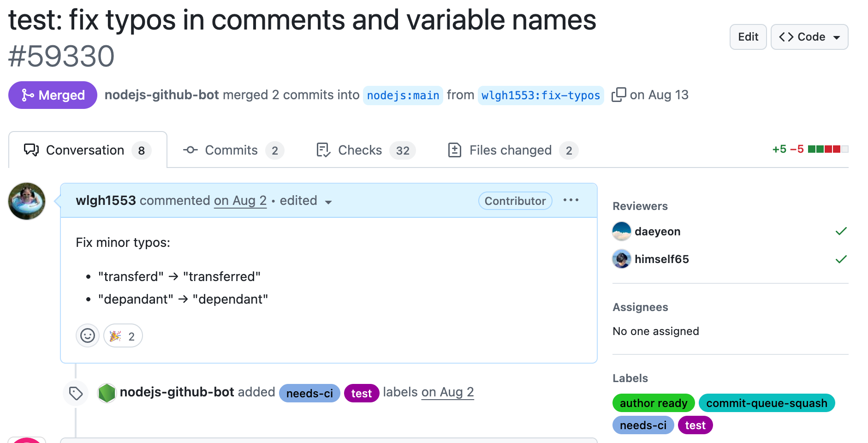The width and height of the screenshot is (868, 443).
Task: View daeyeon's approval checkmark
Action: point(841,231)
